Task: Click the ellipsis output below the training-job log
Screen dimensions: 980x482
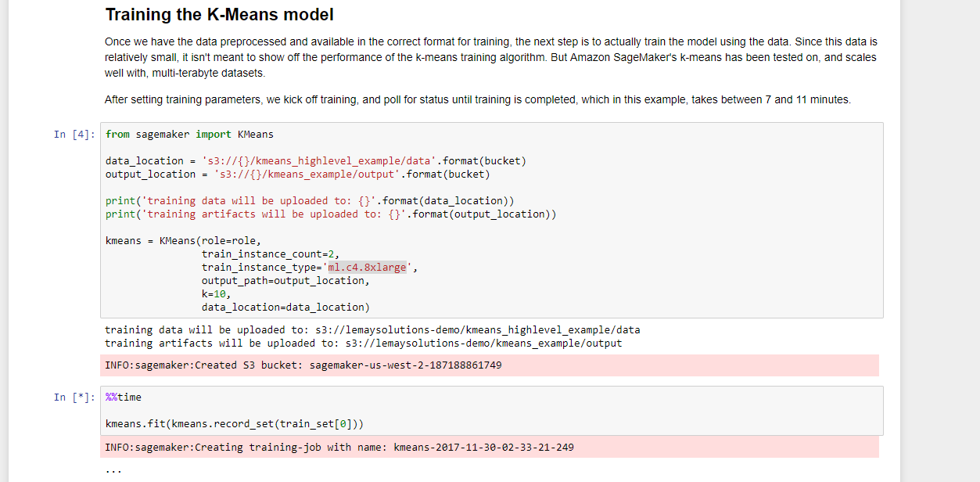Action: [x=113, y=470]
